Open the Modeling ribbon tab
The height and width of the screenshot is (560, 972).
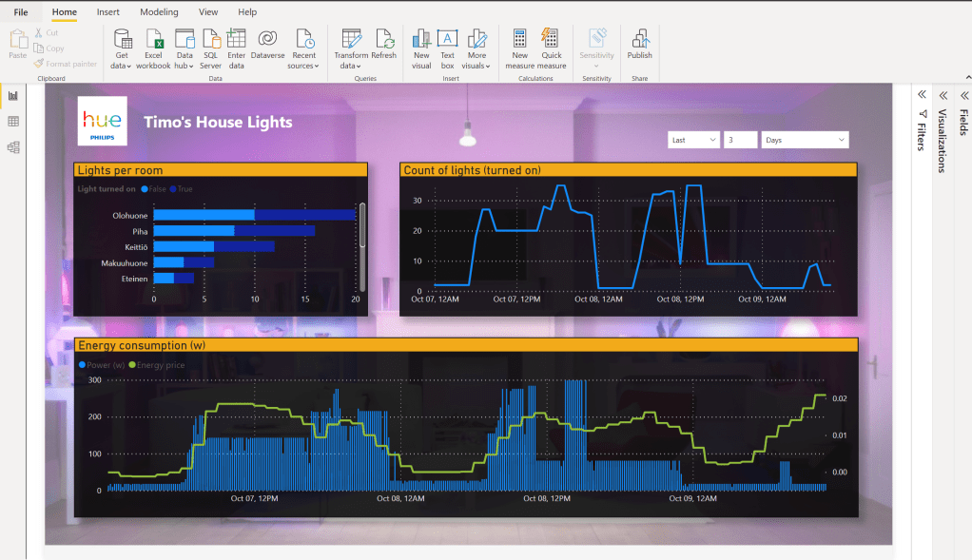159,12
